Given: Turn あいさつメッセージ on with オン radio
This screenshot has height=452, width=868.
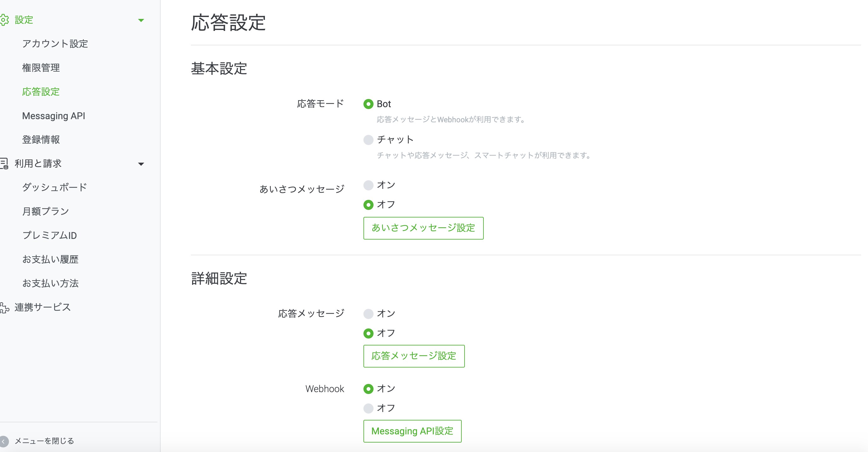Looking at the screenshot, I should [368, 185].
